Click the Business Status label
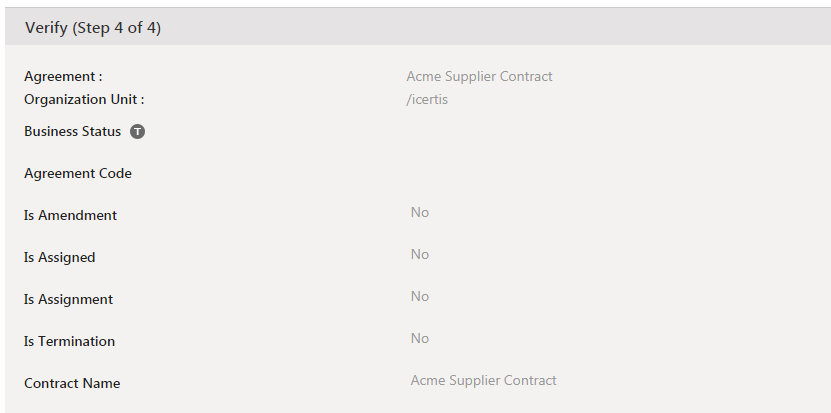 tap(72, 131)
